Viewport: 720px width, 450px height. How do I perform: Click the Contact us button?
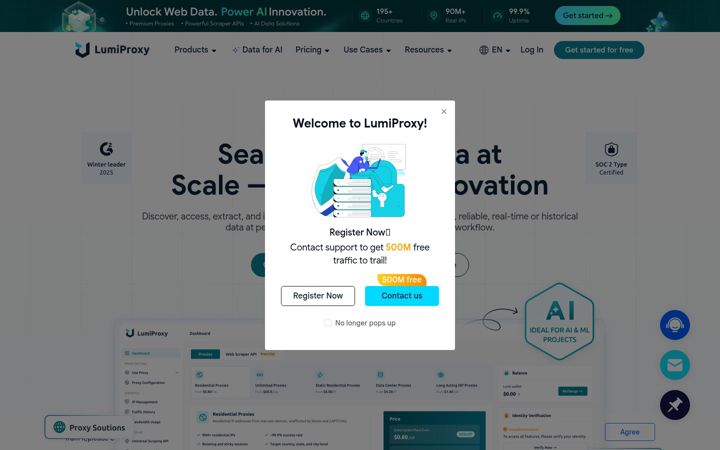coord(402,296)
